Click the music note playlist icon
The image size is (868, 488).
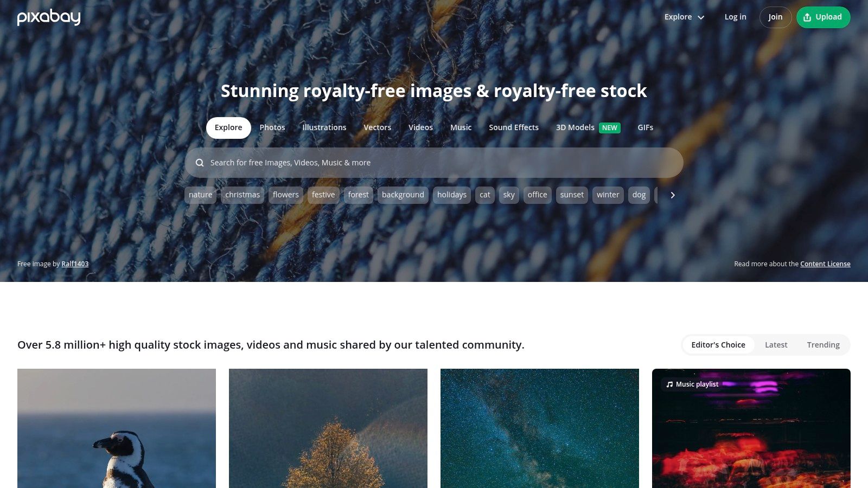[x=669, y=384]
